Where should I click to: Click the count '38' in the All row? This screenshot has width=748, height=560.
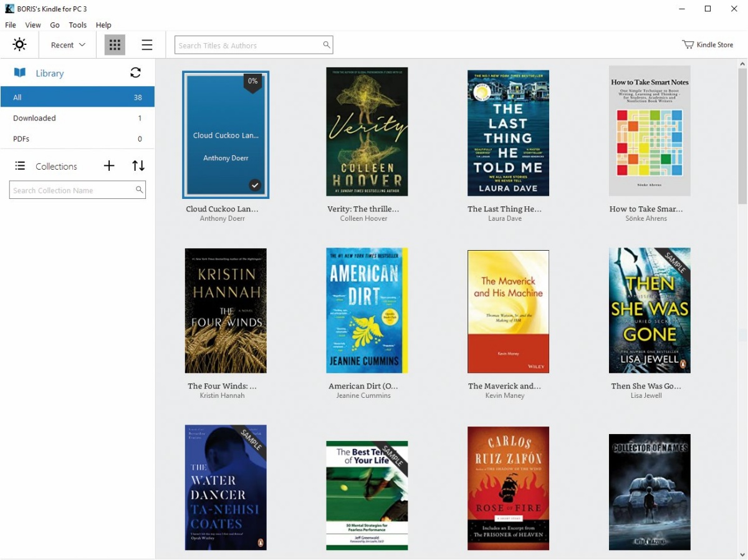pos(138,97)
